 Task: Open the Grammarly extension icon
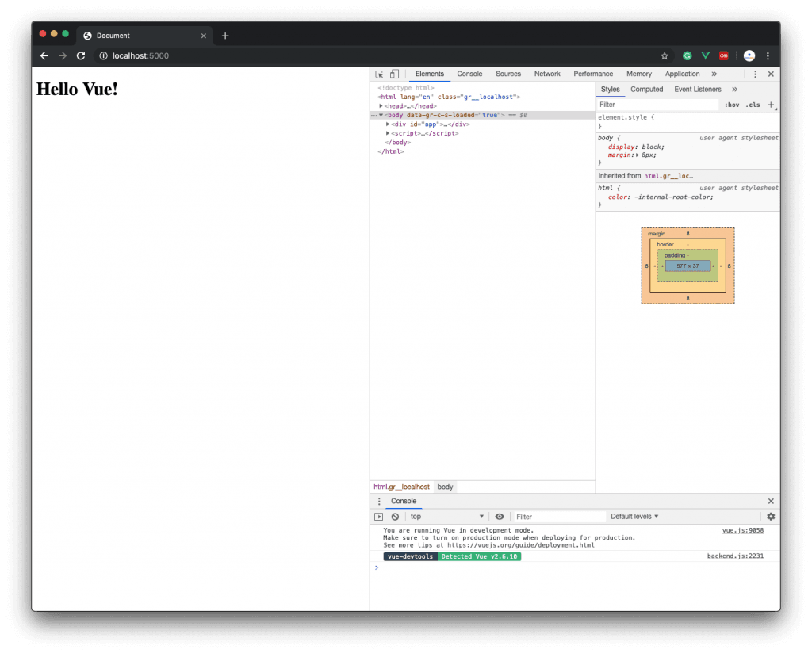[688, 56]
